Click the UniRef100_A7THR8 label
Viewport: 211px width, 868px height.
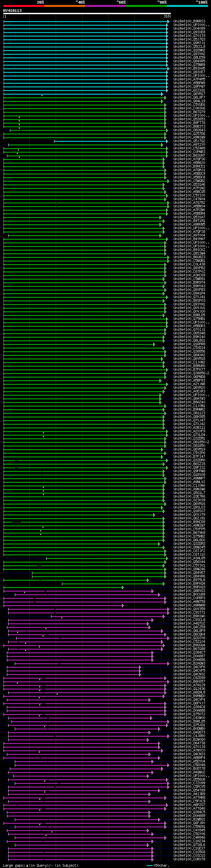[x=189, y=797]
